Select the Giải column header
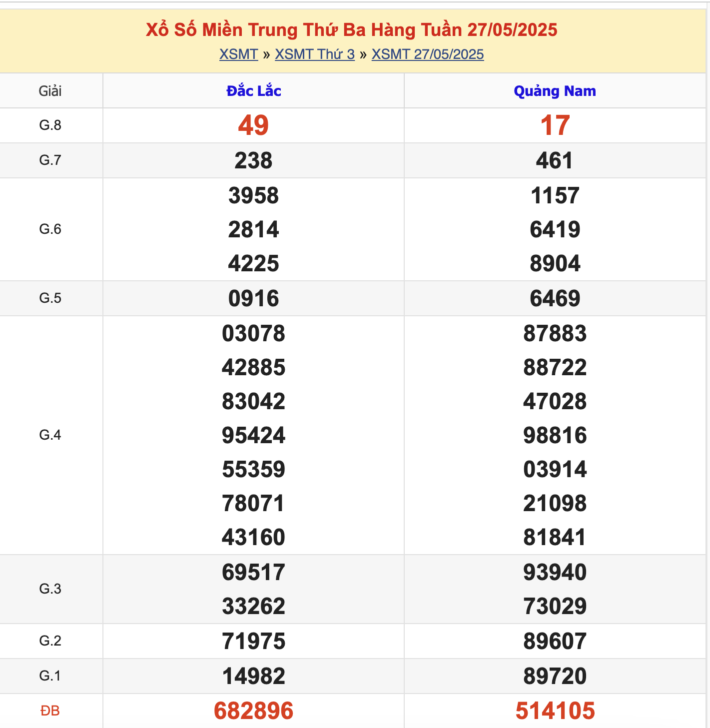The image size is (710, 728). (50, 91)
